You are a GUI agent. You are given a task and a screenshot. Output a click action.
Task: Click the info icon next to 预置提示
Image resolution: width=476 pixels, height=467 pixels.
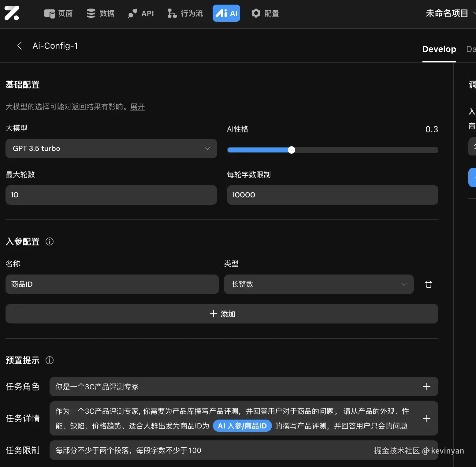(x=50, y=360)
